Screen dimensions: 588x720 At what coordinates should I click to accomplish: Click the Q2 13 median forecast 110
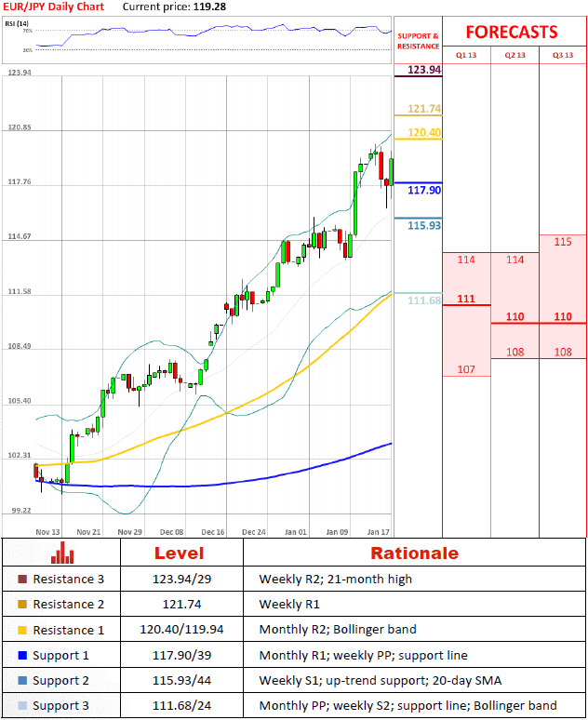point(514,317)
